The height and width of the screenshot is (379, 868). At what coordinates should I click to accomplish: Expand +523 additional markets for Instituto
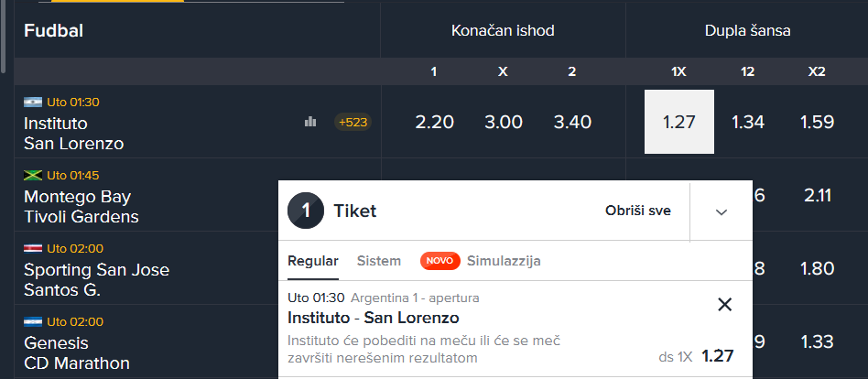click(353, 122)
